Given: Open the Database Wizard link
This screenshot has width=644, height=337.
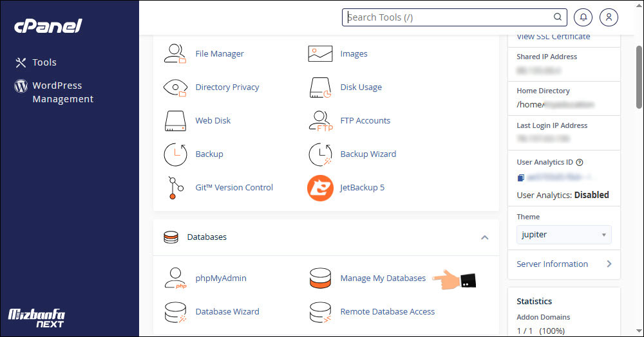Looking at the screenshot, I should 227,311.
